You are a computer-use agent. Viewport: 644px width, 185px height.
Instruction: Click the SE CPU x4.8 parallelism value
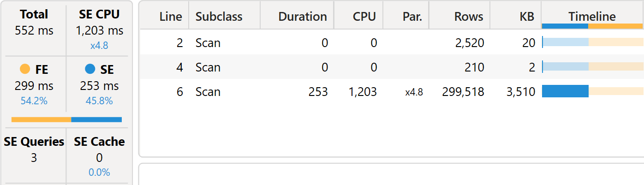(x=99, y=46)
